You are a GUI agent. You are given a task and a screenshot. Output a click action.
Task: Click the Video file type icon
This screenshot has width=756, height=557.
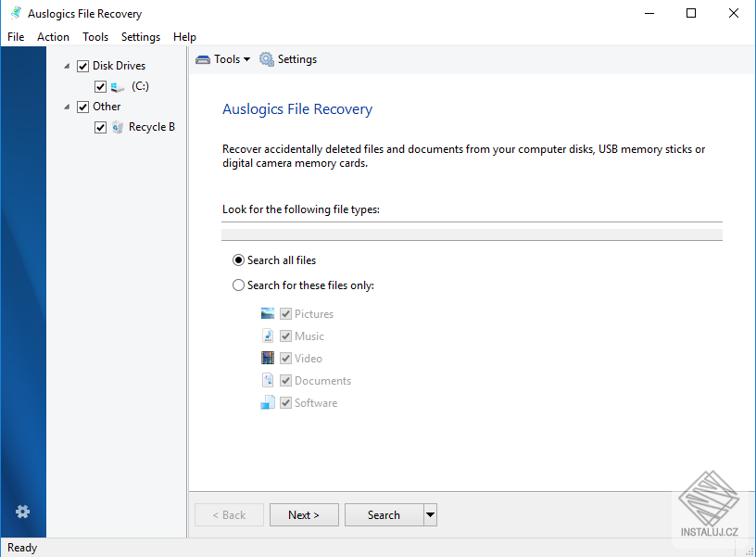[x=269, y=358]
